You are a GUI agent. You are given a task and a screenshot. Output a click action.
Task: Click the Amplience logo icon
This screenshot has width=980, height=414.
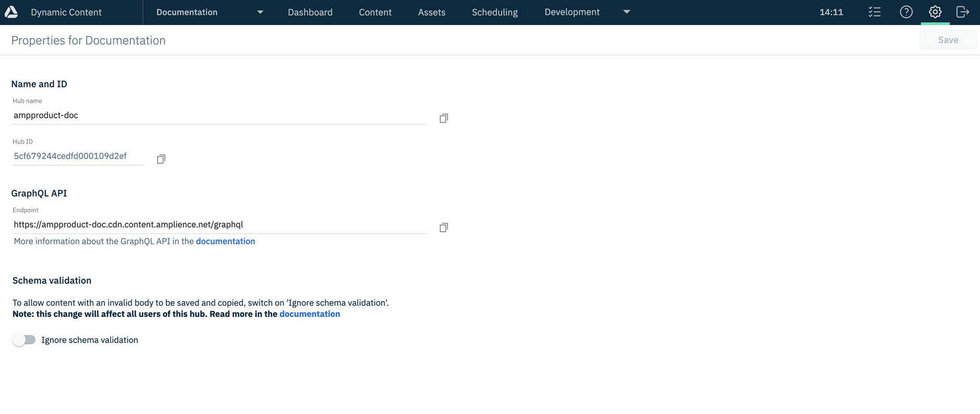click(x=11, y=12)
